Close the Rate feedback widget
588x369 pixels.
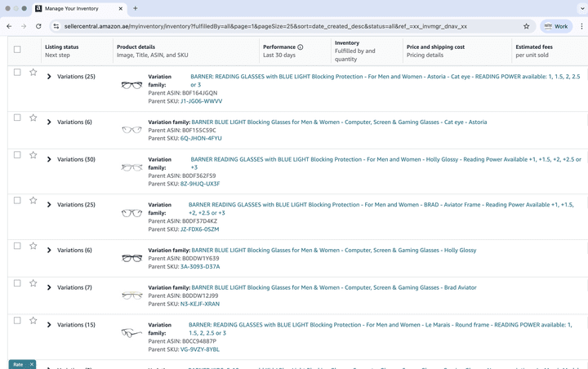[x=32, y=364]
